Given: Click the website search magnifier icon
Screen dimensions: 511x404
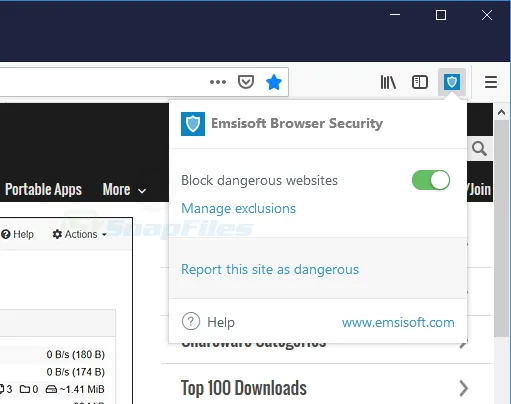Looking at the screenshot, I should click(x=479, y=149).
